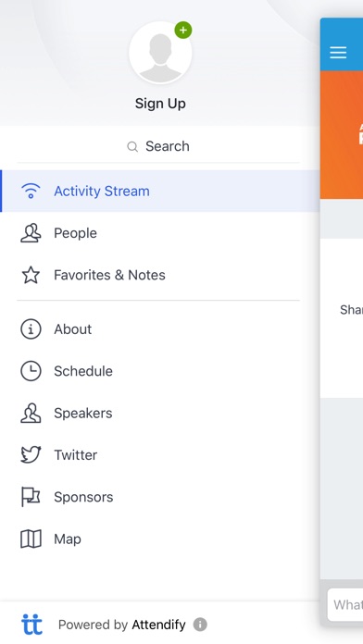Click the Sign Up label

[160, 104]
